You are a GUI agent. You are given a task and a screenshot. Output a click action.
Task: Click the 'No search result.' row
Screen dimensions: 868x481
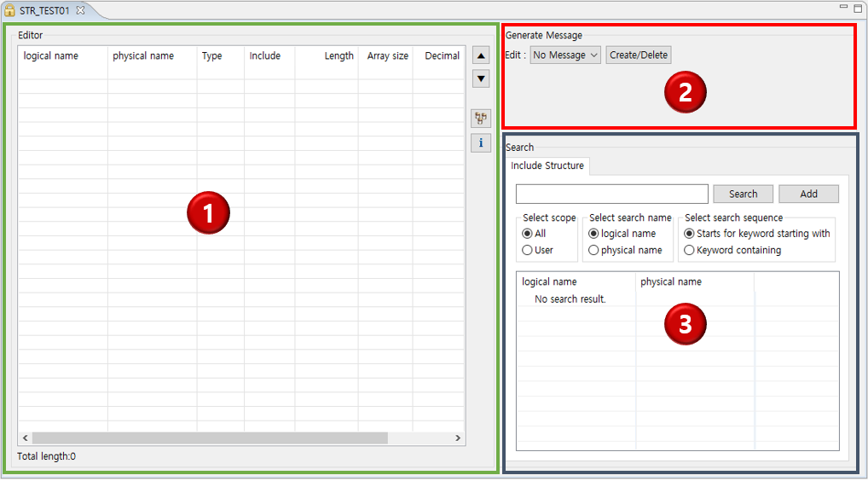click(678, 298)
